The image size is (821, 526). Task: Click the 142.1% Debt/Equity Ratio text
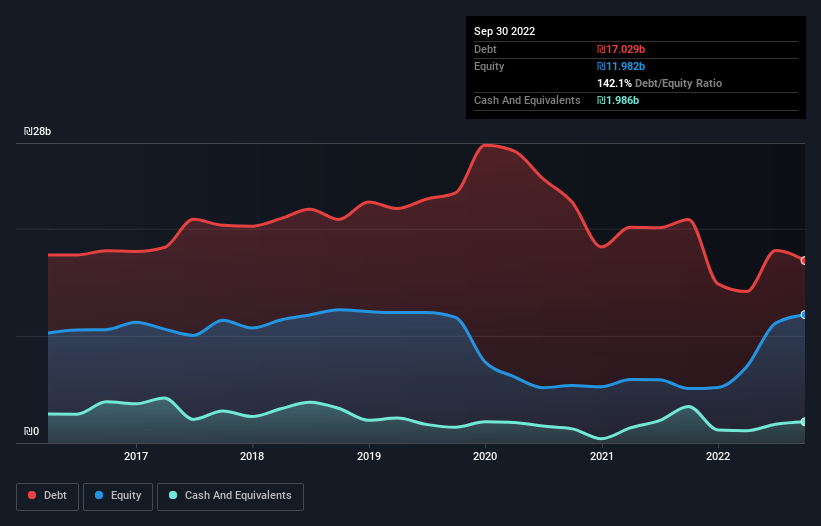coord(659,83)
